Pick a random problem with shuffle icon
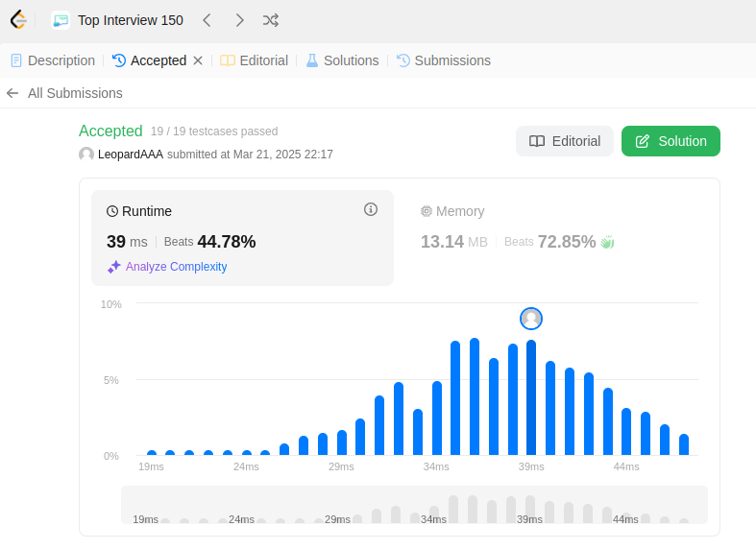The width and height of the screenshot is (756, 549). coord(271,20)
